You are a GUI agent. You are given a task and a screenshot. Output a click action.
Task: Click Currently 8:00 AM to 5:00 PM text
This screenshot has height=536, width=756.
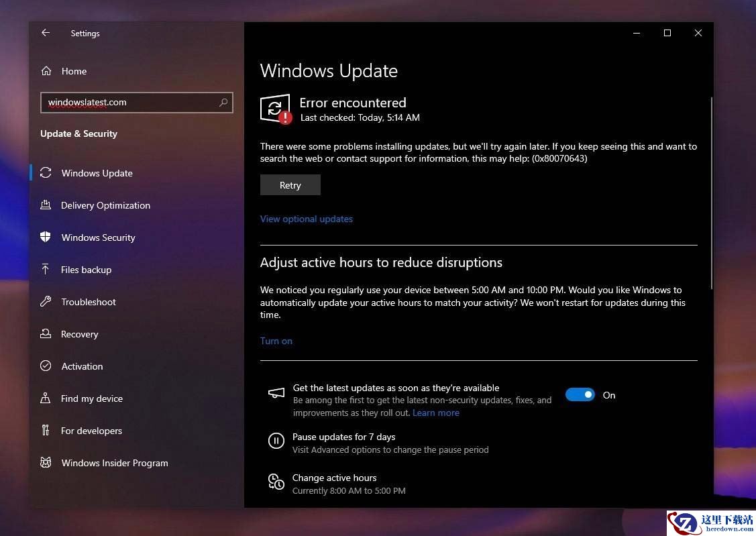click(349, 490)
